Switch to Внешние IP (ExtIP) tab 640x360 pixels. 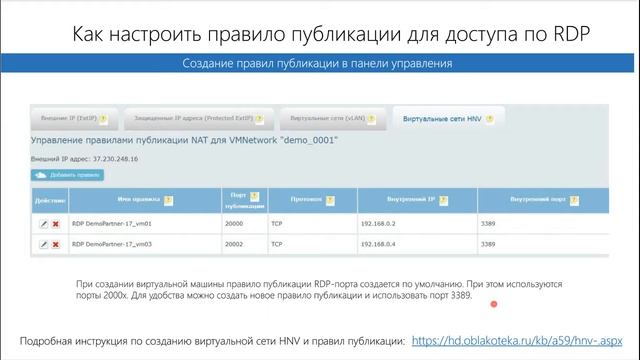[74, 118]
